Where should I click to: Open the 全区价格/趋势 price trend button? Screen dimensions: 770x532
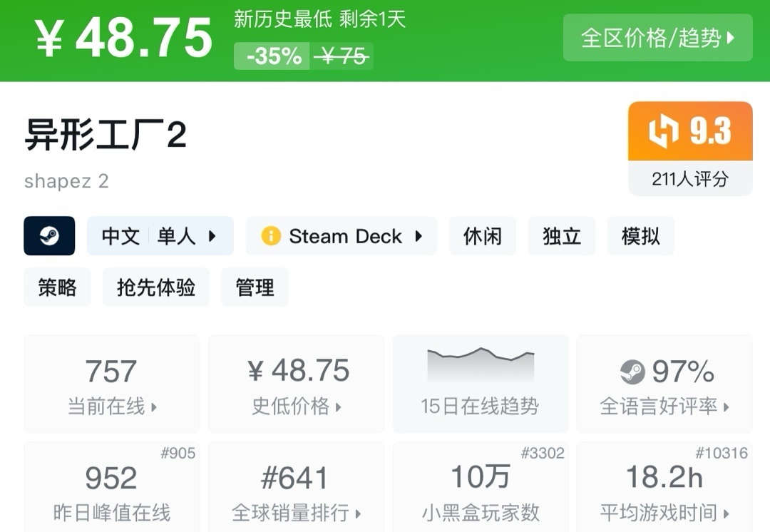point(657,38)
